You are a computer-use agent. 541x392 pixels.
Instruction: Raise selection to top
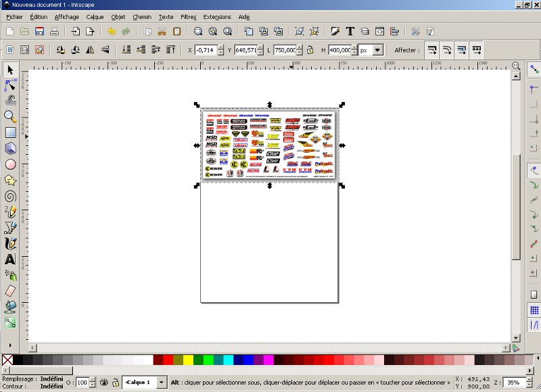tap(171, 50)
